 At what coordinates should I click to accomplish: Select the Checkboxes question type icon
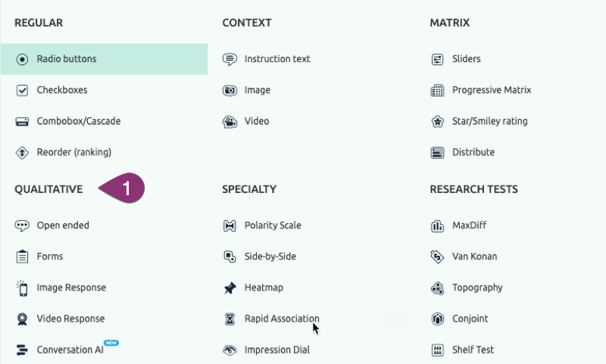(22, 90)
